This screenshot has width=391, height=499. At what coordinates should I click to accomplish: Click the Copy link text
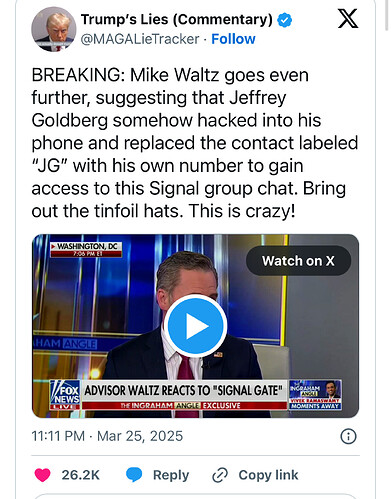pos(268,475)
